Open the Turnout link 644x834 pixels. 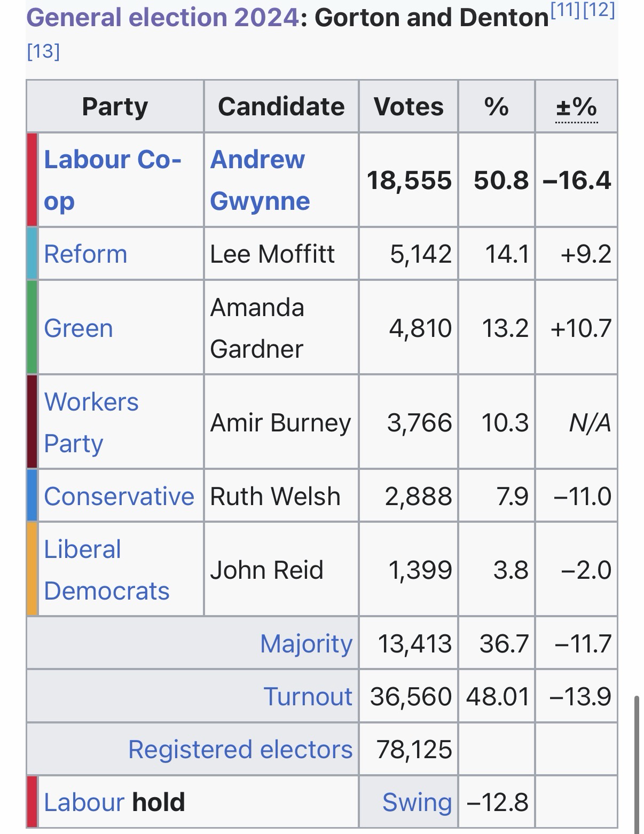pos(308,697)
